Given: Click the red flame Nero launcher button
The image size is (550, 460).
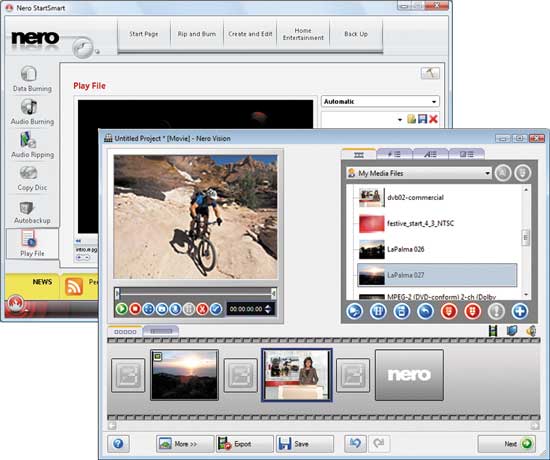Looking at the screenshot, I should (x=16, y=304).
